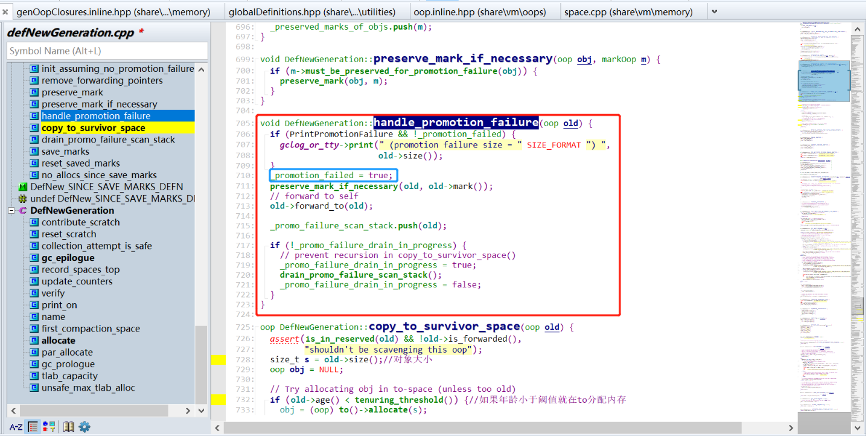Select unsafe_max_tlab_alloc symbol
868x436 pixels.
[x=88, y=388]
